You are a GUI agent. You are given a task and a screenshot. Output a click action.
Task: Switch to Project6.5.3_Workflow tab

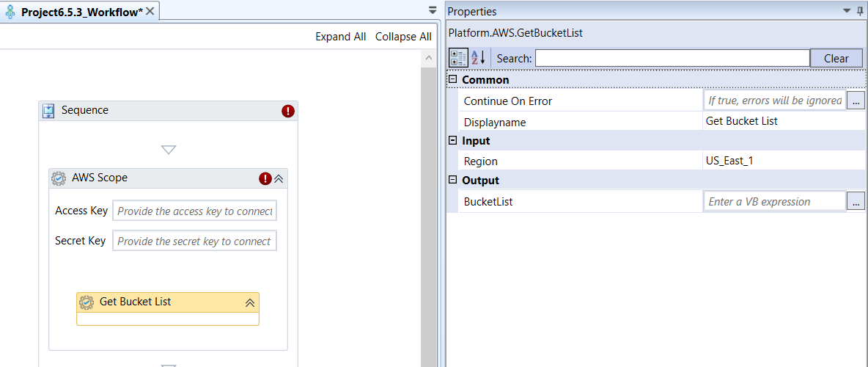[x=82, y=12]
